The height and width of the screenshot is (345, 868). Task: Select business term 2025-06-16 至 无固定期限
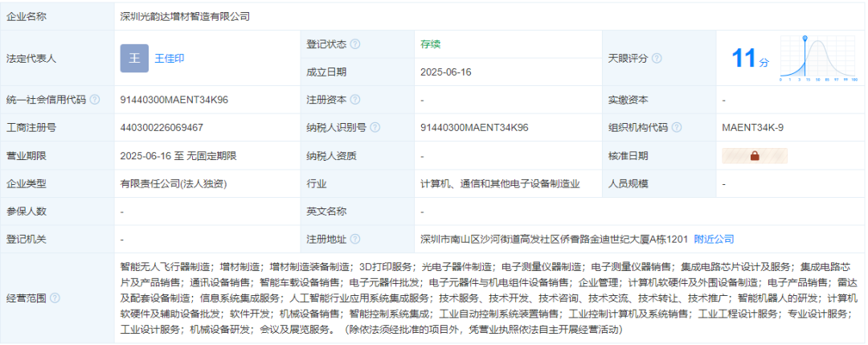click(x=178, y=156)
